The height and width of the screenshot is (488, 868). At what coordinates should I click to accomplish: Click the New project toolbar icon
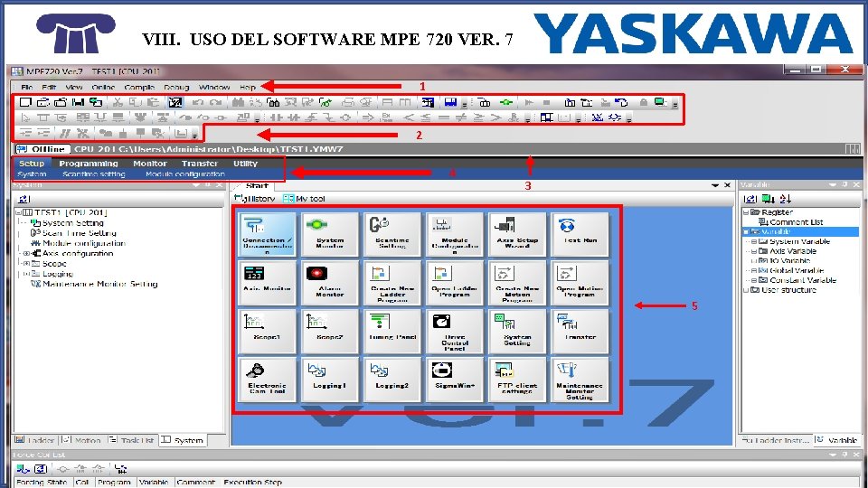pos(25,102)
